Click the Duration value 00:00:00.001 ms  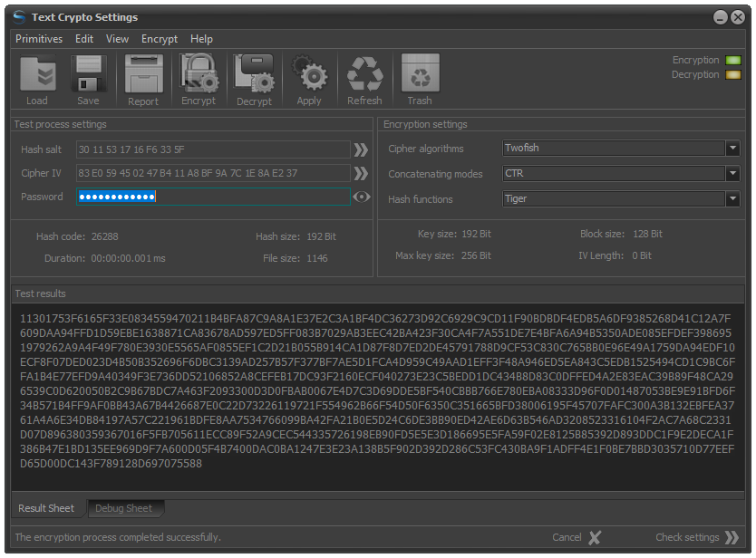pos(128,258)
